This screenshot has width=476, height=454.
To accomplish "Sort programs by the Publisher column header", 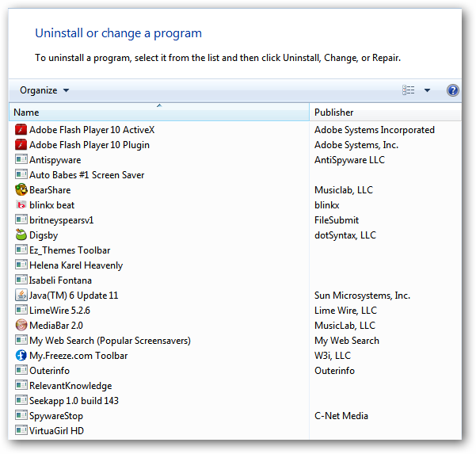I will 385,112.
